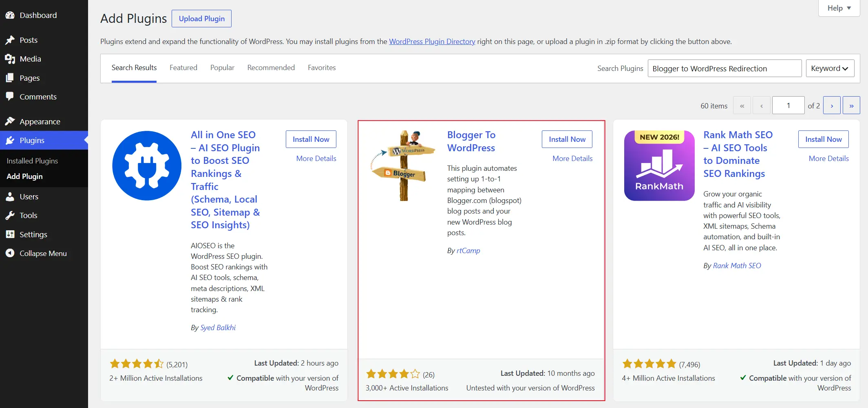The height and width of the screenshot is (408, 868).
Task: Open the Popular plugins tab
Action: tap(222, 68)
